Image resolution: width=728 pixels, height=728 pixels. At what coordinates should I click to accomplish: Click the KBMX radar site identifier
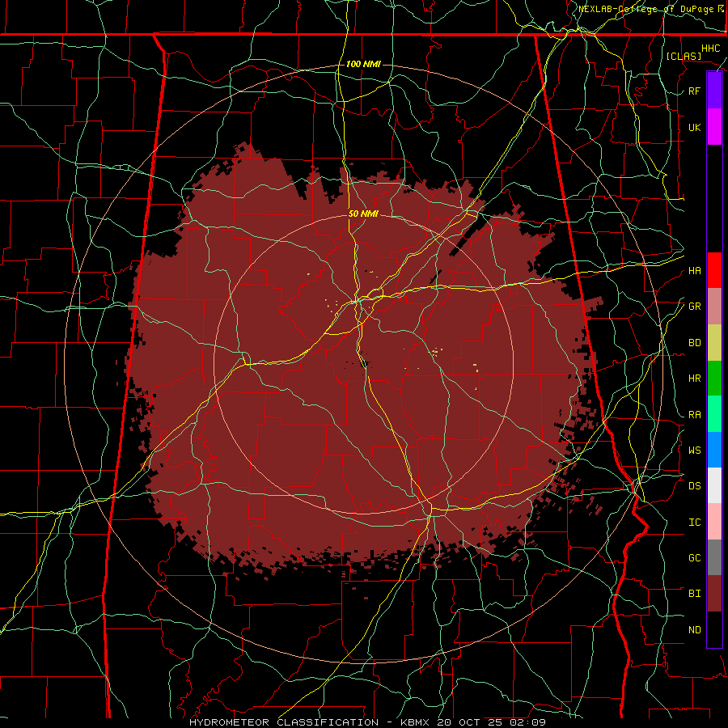pos(415,722)
